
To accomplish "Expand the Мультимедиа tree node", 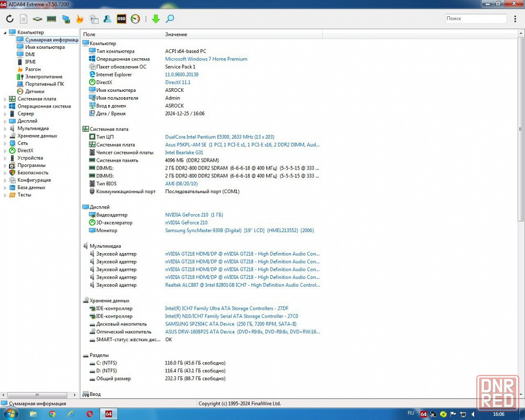I will (x=5, y=129).
